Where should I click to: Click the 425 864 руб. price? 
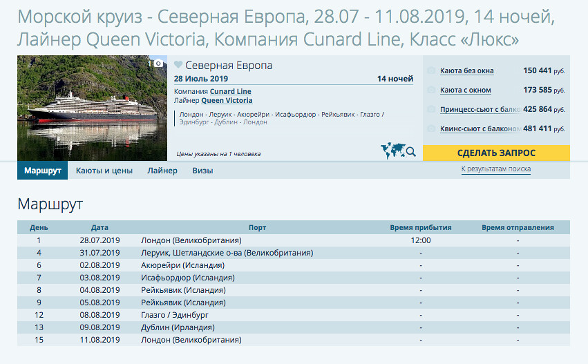click(x=544, y=109)
